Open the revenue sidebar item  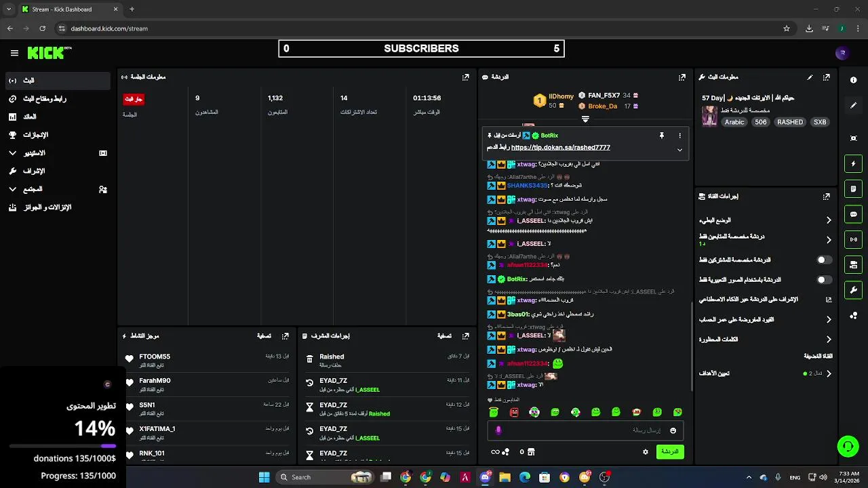[x=57, y=117]
